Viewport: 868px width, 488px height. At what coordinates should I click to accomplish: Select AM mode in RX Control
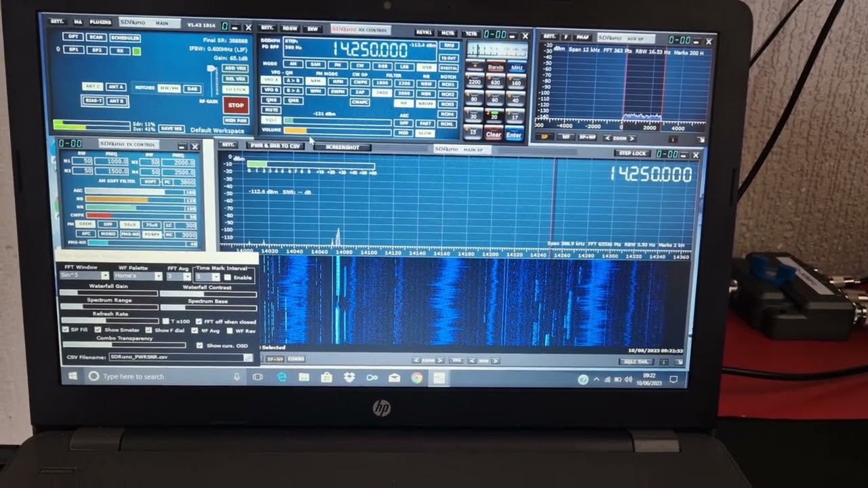(x=293, y=64)
